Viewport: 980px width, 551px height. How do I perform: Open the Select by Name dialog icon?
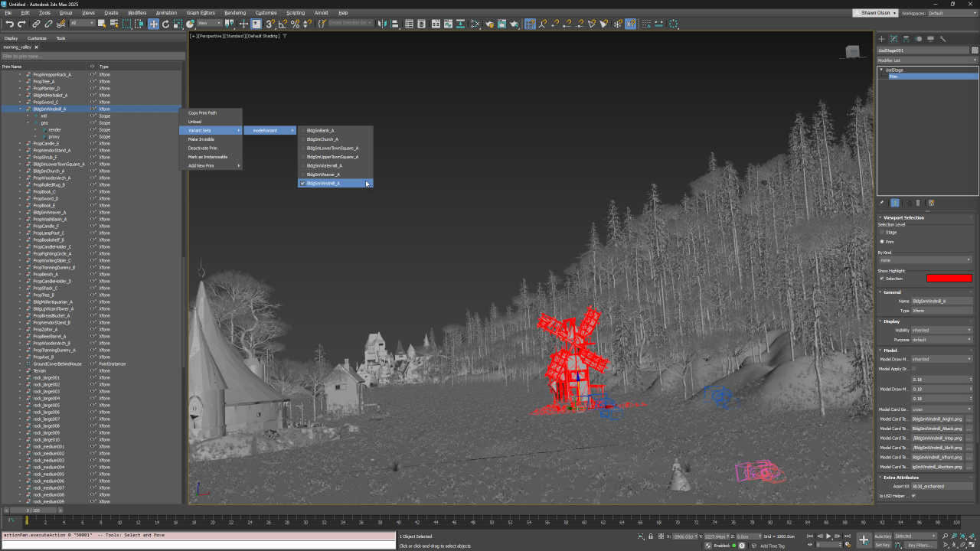[x=114, y=24]
